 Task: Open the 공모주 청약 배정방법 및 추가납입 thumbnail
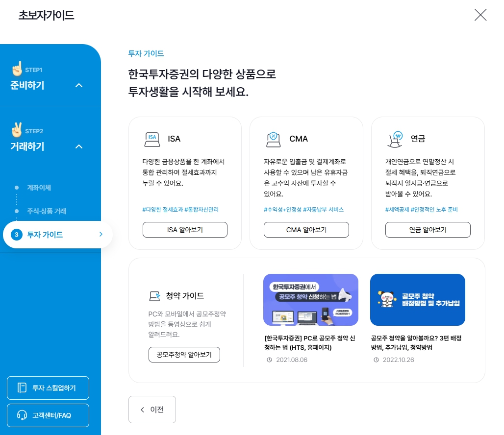pos(418,300)
